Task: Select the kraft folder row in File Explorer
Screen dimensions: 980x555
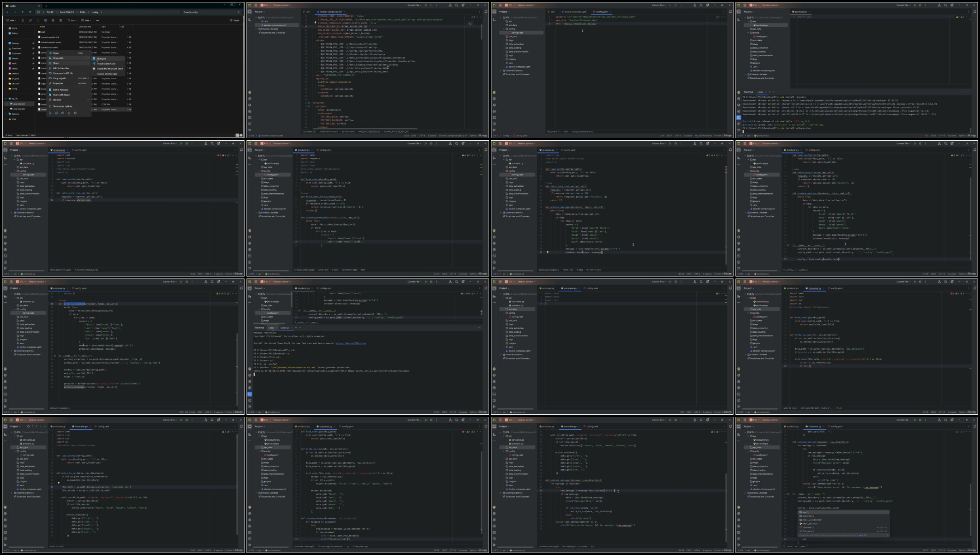Action: [x=84, y=32]
